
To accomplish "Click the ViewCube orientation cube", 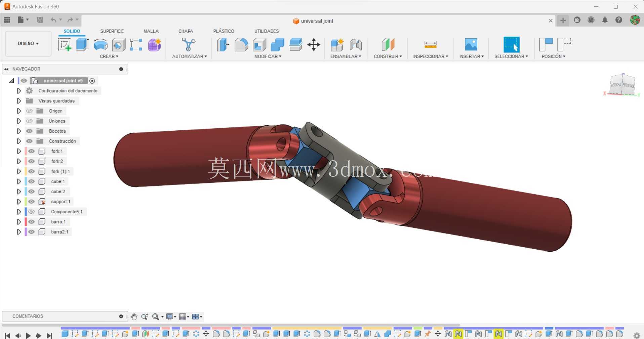I will click(622, 85).
